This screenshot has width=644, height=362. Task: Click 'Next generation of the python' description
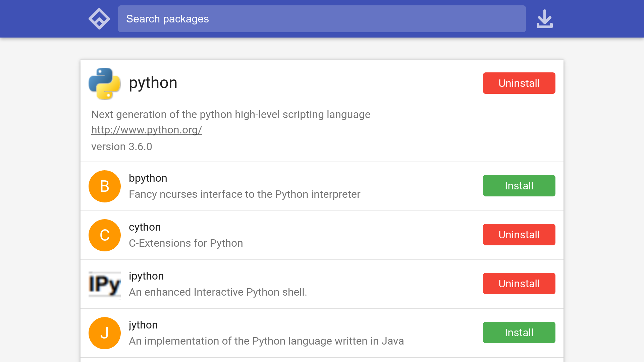tap(231, 114)
